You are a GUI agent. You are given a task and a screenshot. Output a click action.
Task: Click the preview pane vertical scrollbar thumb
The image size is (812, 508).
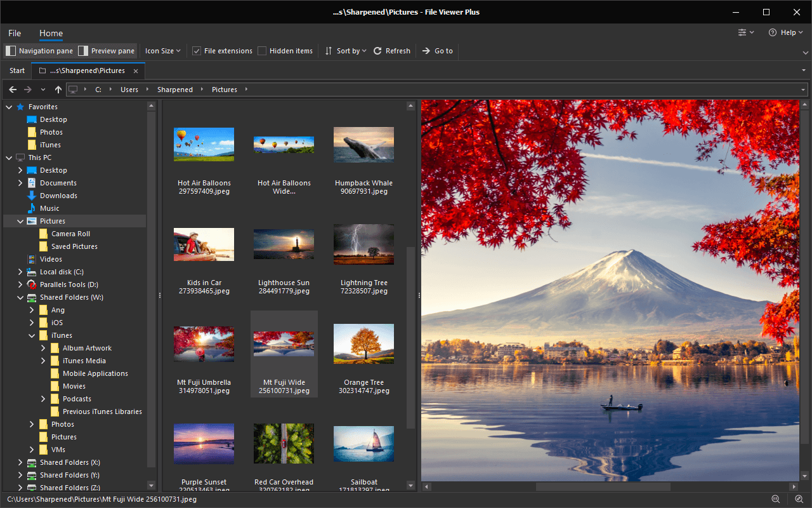(804, 277)
